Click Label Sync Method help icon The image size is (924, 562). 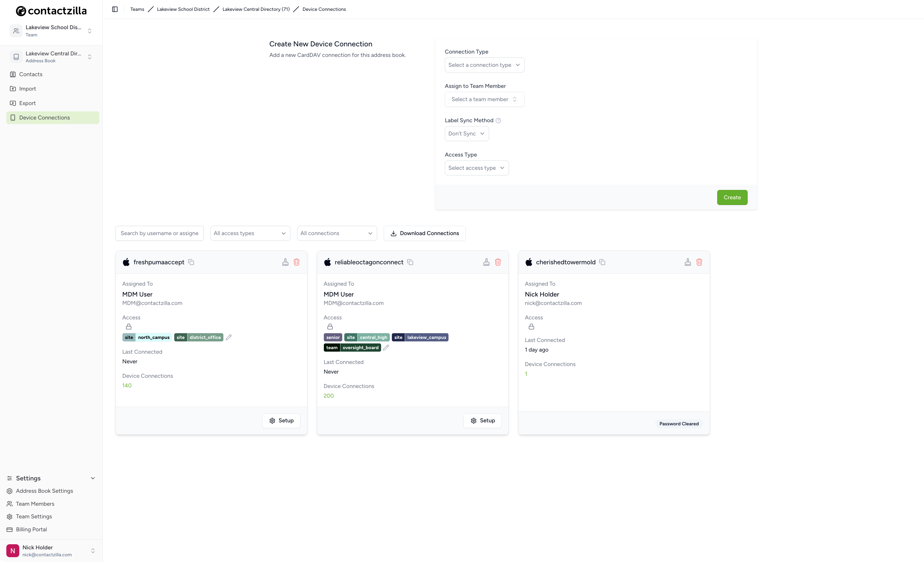498,120
